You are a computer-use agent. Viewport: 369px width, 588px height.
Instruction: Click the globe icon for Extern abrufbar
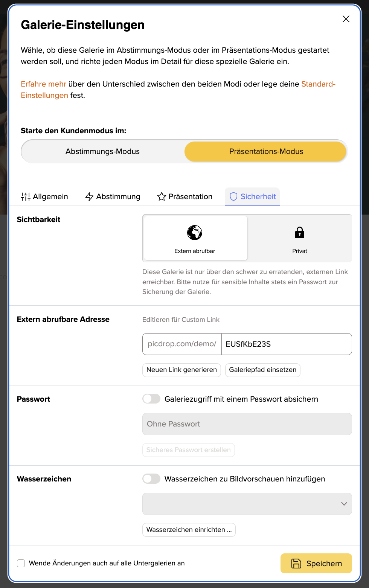(195, 233)
